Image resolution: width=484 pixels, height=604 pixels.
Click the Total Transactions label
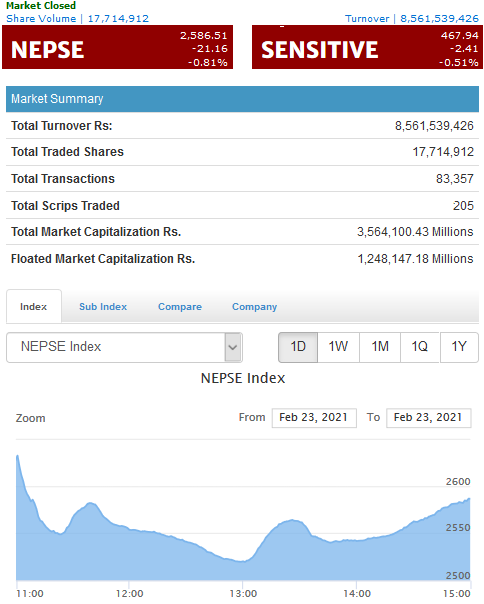click(x=63, y=179)
